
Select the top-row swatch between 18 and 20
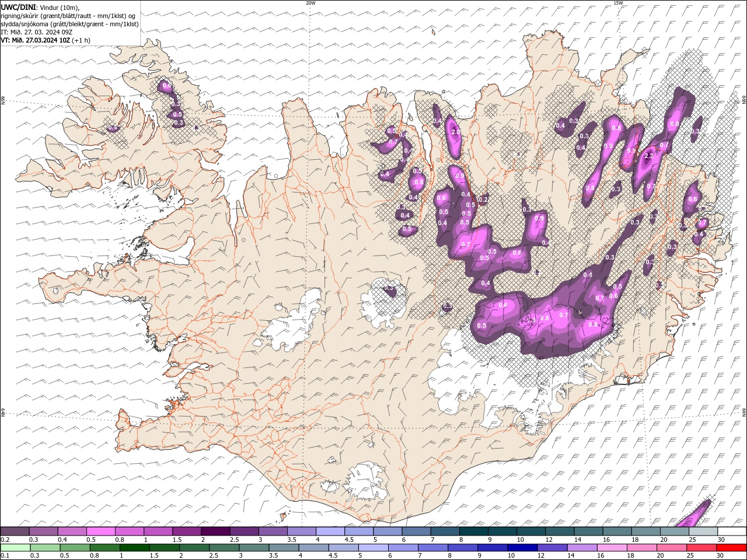645,531
